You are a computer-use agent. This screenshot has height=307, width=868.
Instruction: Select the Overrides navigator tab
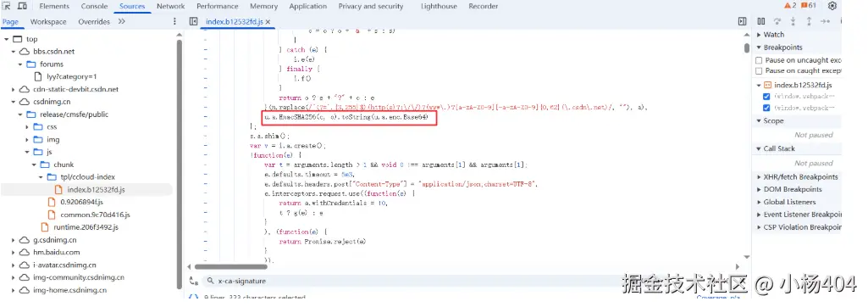(93, 21)
